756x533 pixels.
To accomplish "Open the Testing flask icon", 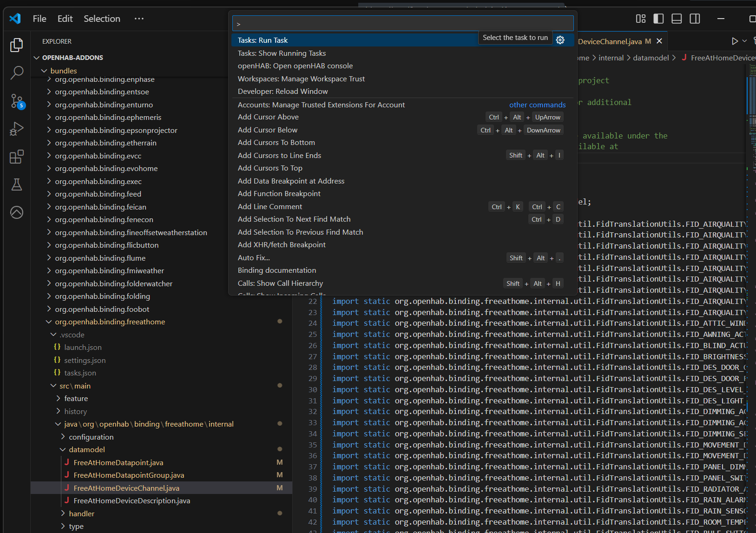I will 17,184.
